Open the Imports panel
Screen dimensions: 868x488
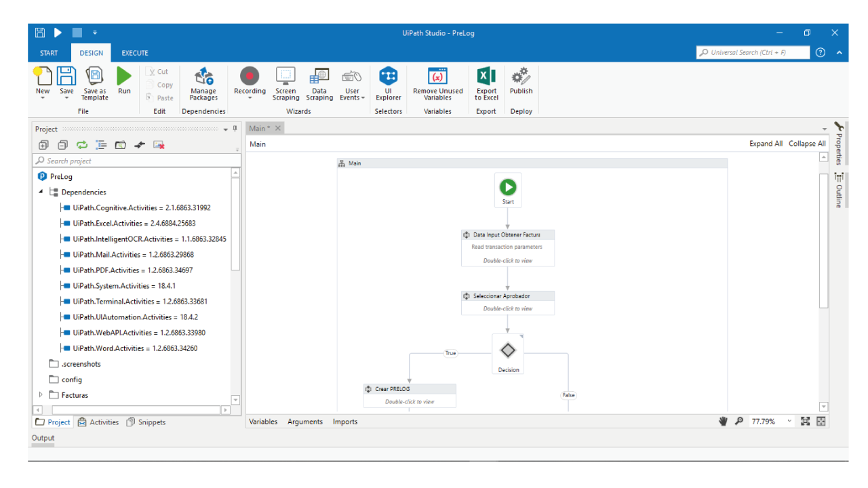[345, 422]
